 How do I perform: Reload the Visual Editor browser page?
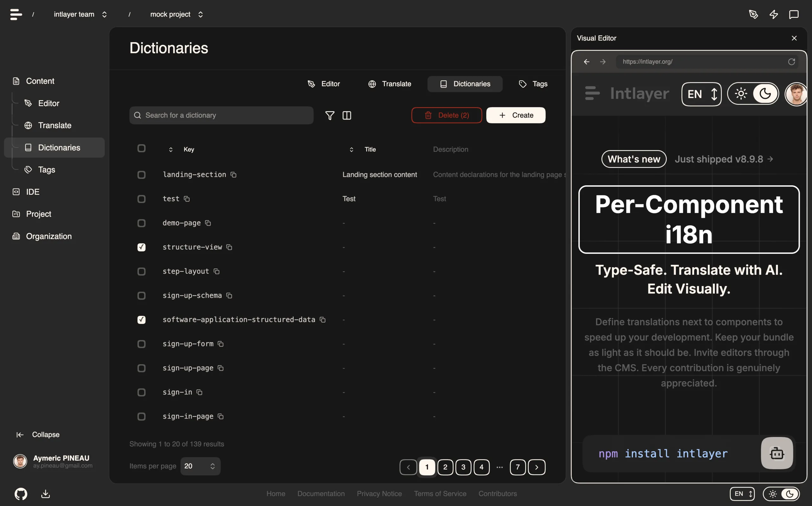791,62
